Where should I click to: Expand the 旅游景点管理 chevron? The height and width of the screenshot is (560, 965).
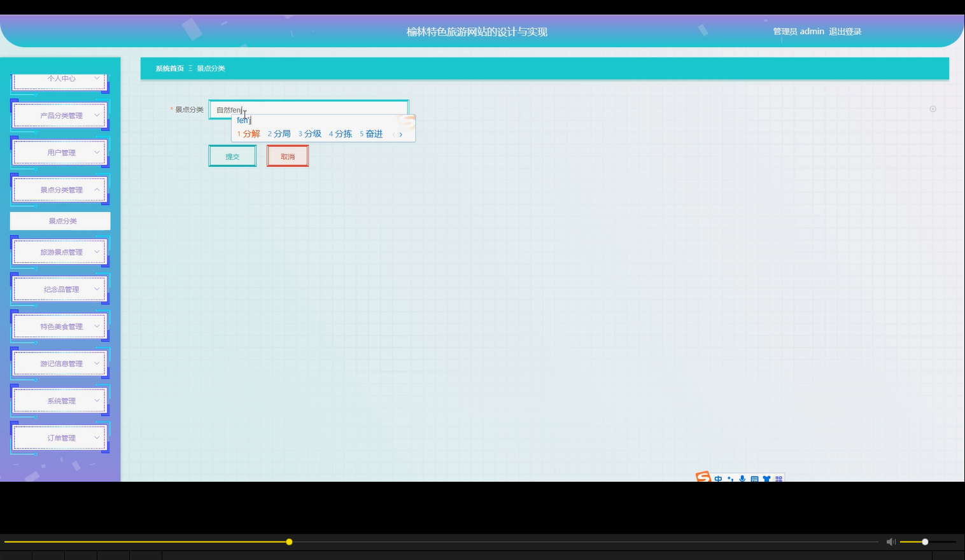(x=97, y=252)
